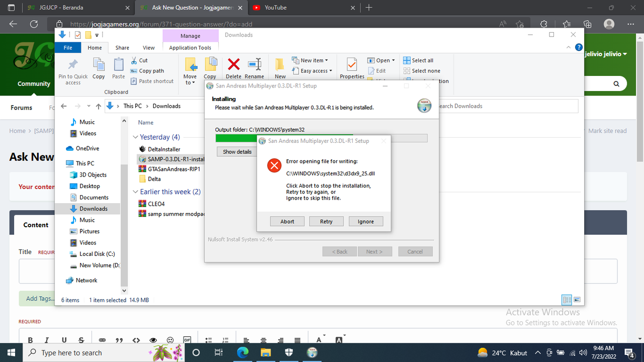Toggle bold formatting in the forum editor

tap(30, 340)
